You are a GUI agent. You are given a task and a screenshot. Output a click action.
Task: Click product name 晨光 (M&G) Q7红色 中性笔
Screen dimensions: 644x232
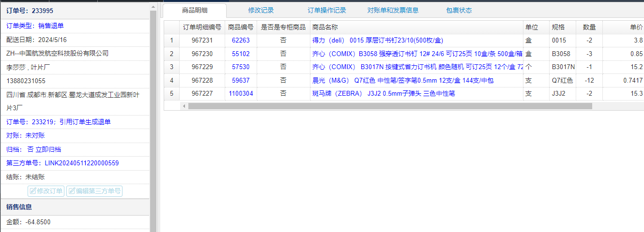pos(403,80)
